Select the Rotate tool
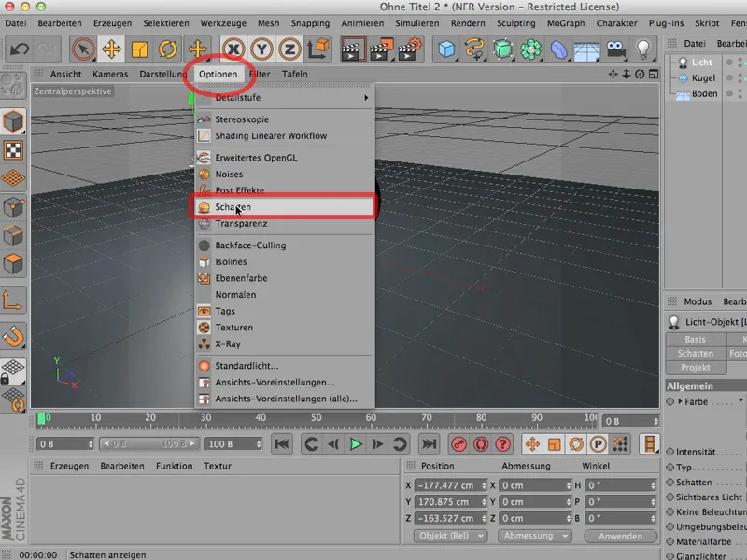Viewport: 747px width, 560px height. pyautogui.click(x=168, y=49)
